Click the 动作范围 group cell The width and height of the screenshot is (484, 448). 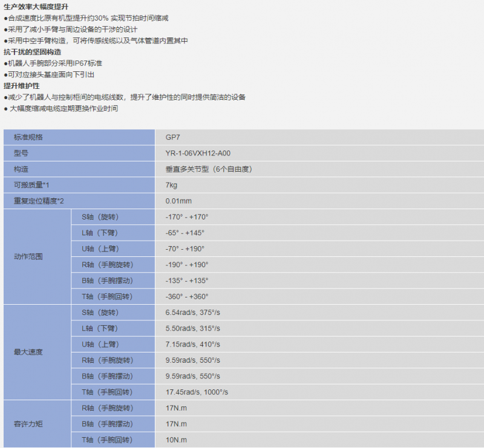(37, 257)
